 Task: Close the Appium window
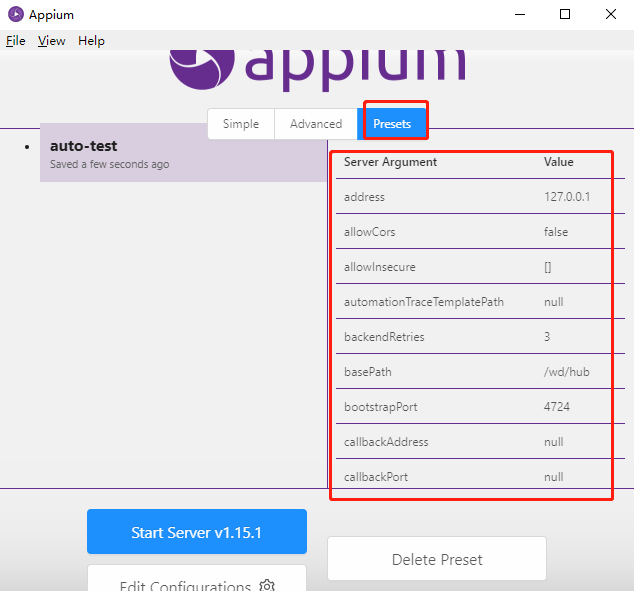pyautogui.click(x=611, y=15)
